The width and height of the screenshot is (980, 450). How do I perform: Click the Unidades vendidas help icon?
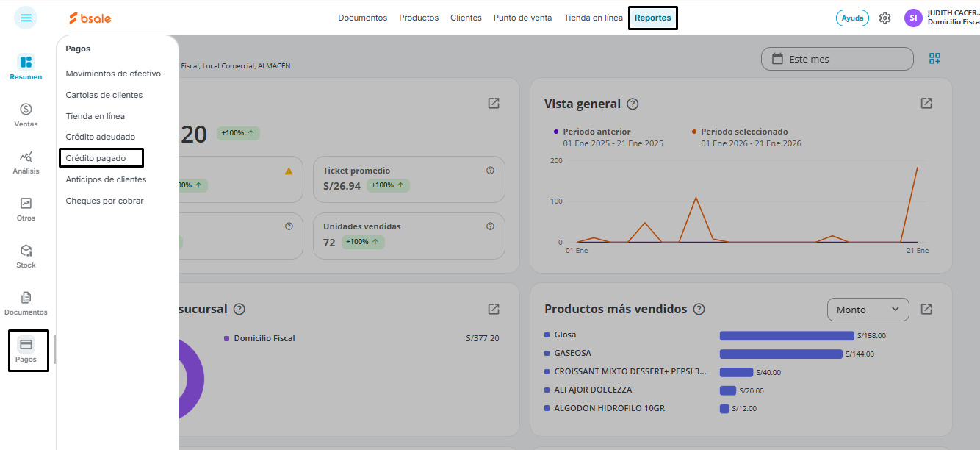(x=490, y=226)
